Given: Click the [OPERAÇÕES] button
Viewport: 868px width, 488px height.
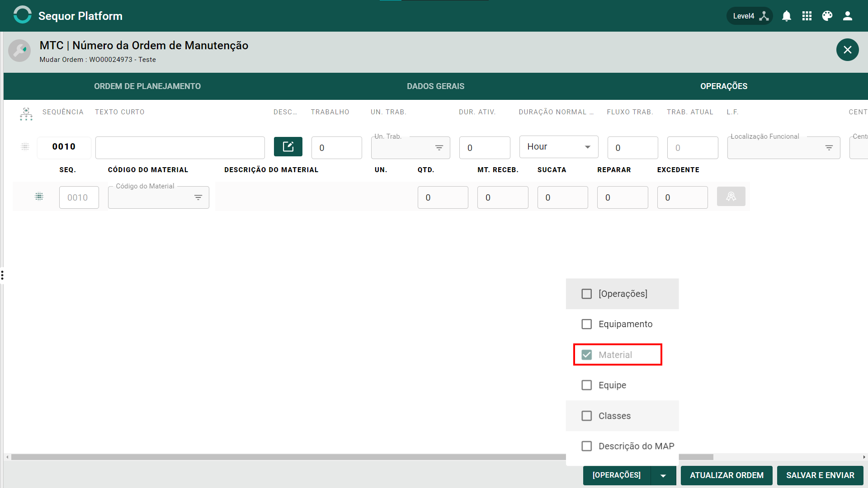Looking at the screenshot, I should (617, 475).
